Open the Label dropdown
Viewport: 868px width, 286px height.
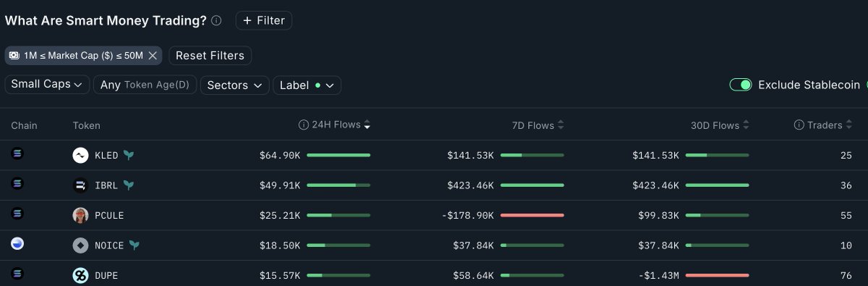(x=307, y=85)
